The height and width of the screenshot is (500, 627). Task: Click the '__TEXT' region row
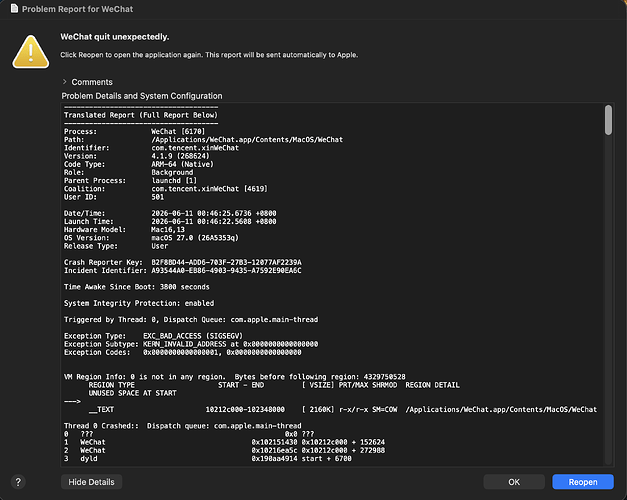tap(343, 410)
